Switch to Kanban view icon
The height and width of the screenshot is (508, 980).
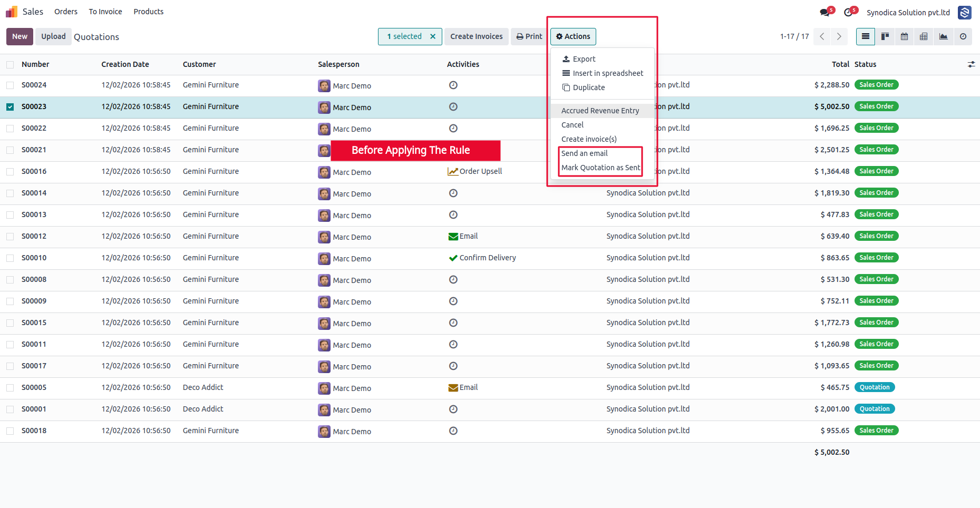885,36
